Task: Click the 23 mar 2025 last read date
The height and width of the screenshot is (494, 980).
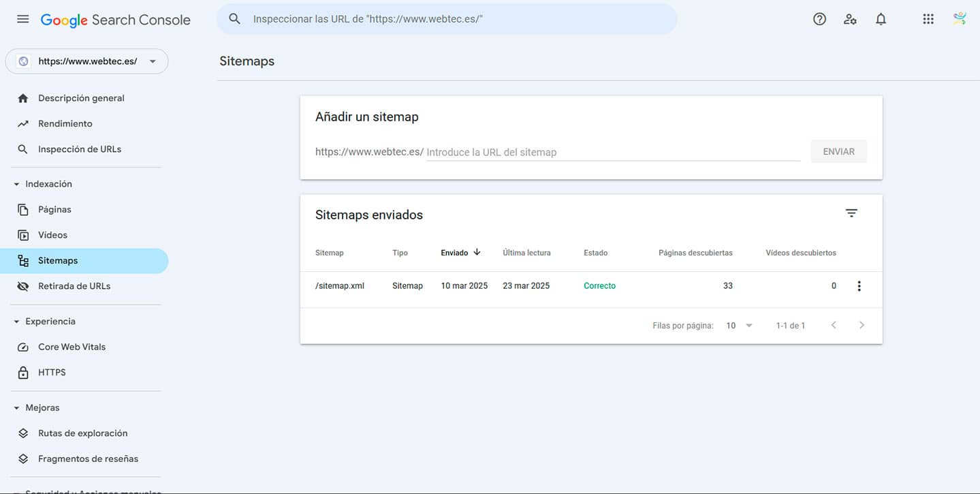Action: pos(526,286)
